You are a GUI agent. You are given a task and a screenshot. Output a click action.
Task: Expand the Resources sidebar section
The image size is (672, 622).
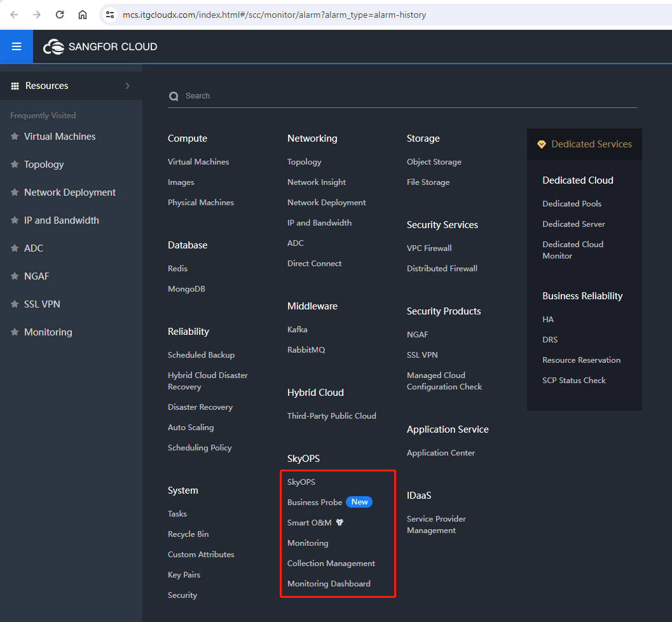(x=127, y=85)
